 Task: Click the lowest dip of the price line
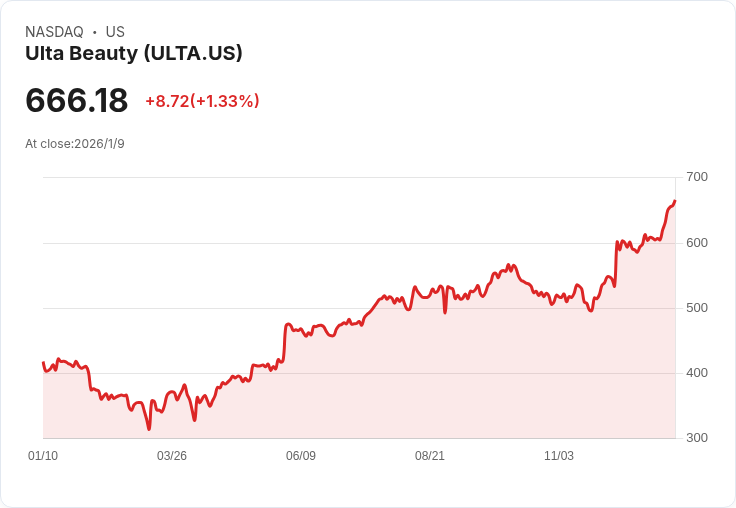[149, 428]
